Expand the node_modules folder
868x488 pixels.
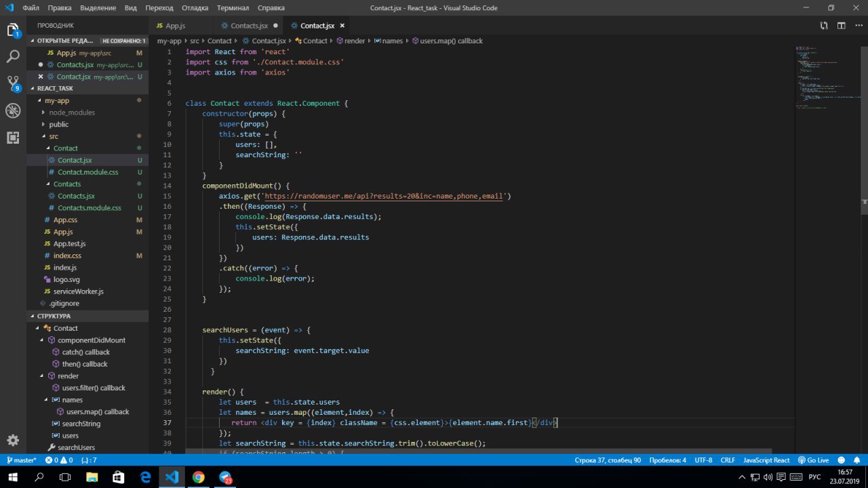click(x=72, y=113)
